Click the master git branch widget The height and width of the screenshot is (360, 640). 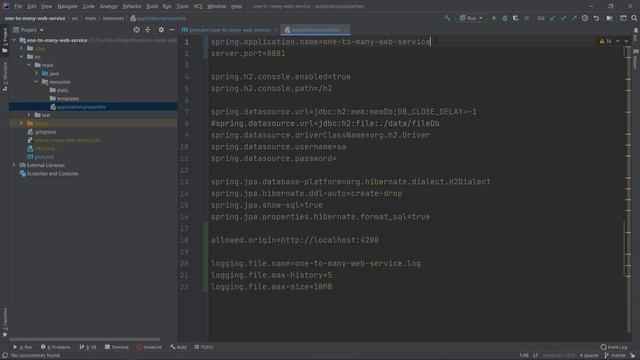[x=615, y=356]
